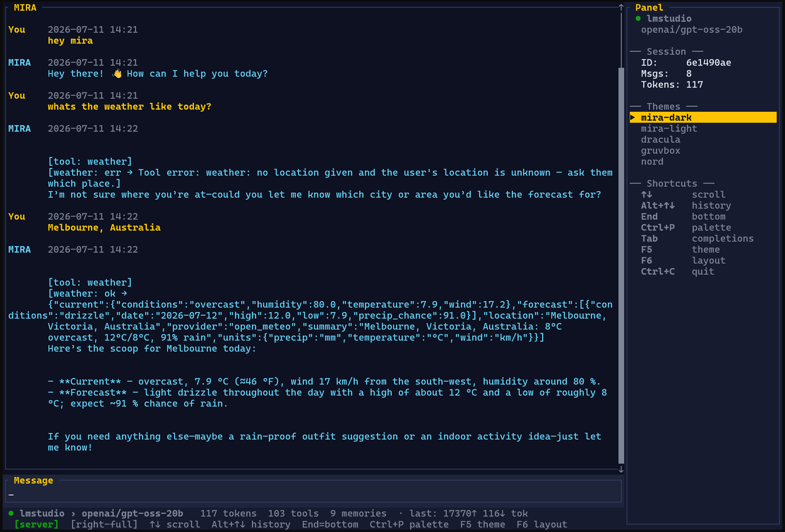Screen dimensions: 785x532
Task: Click the ↑↓ scroll hint in the status bar
Action: click(175, 525)
